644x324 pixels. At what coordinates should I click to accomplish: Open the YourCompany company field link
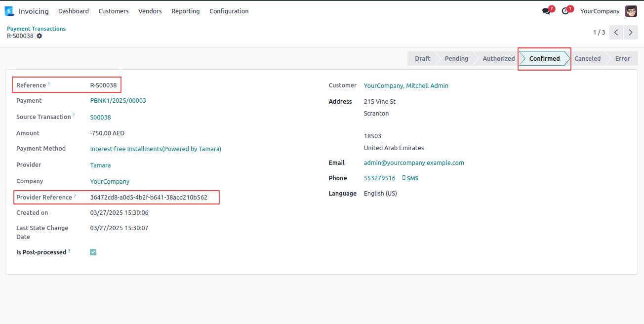pyautogui.click(x=110, y=182)
